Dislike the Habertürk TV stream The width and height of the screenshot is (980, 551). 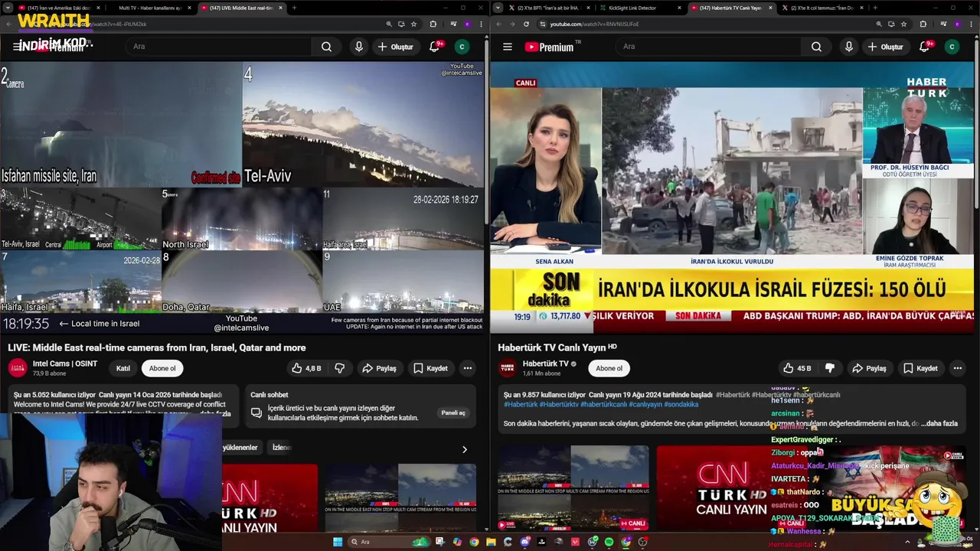tap(829, 368)
